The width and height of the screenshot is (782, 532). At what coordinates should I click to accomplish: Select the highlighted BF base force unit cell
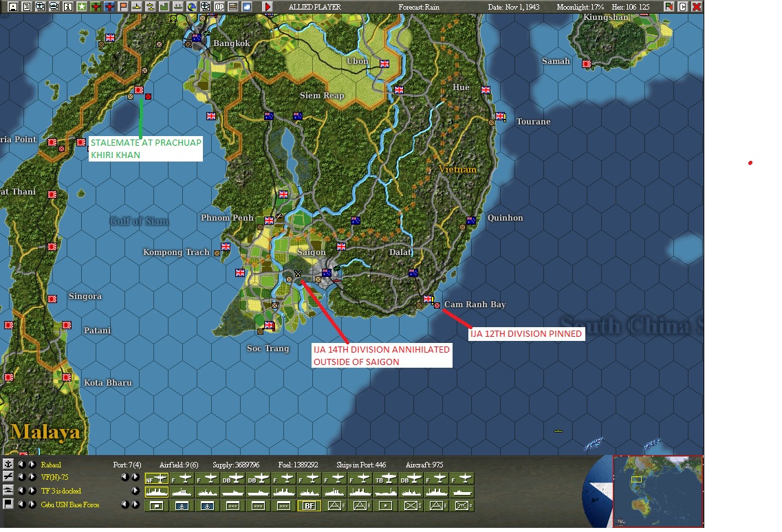coord(309,506)
